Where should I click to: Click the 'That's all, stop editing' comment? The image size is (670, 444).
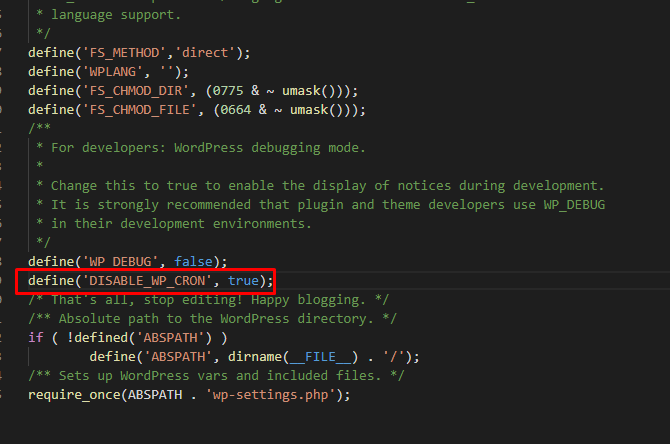[x=209, y=300]
